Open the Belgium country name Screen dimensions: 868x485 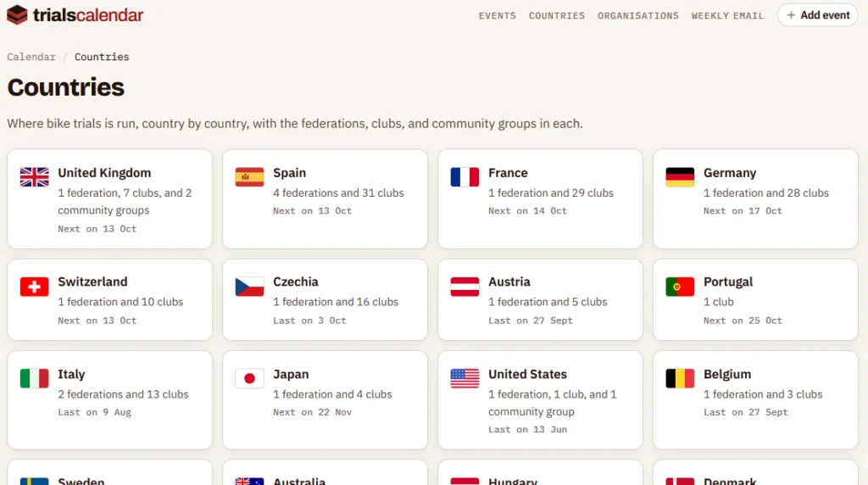tap(727, 374)
